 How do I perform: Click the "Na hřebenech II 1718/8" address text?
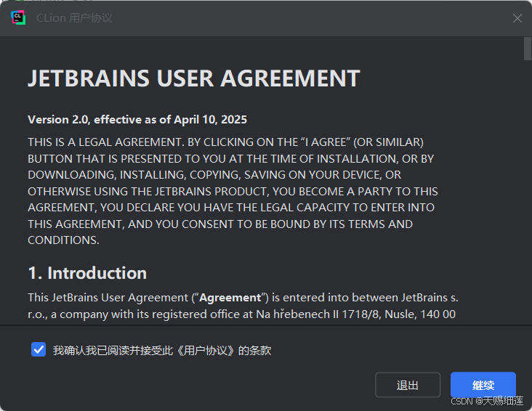point(318,314)
